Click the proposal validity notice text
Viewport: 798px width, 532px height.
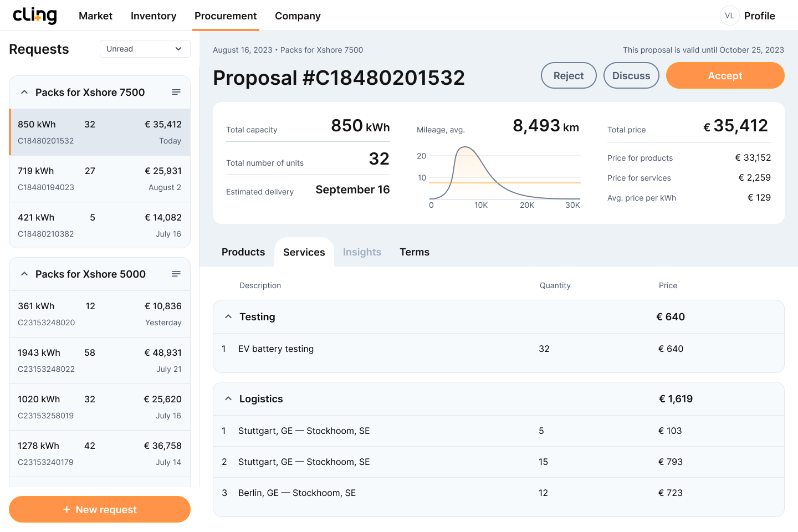pos(703,50)
